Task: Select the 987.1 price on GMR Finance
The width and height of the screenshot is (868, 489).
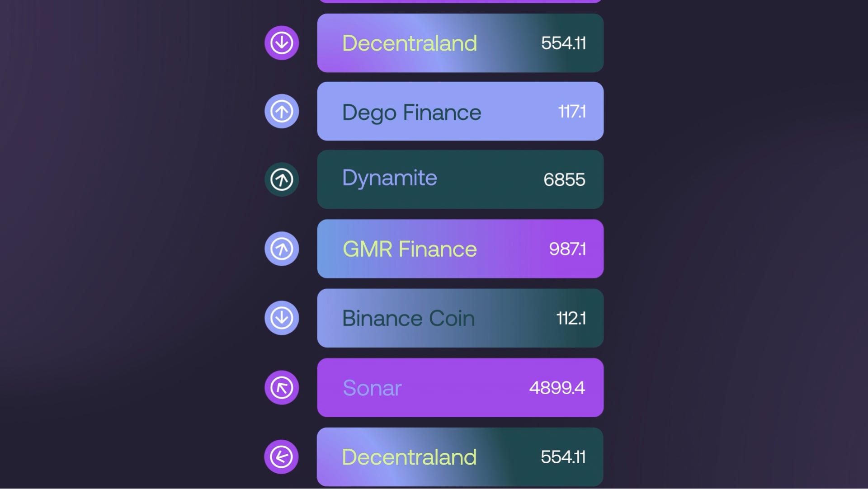Action: [x=567, y=249]
